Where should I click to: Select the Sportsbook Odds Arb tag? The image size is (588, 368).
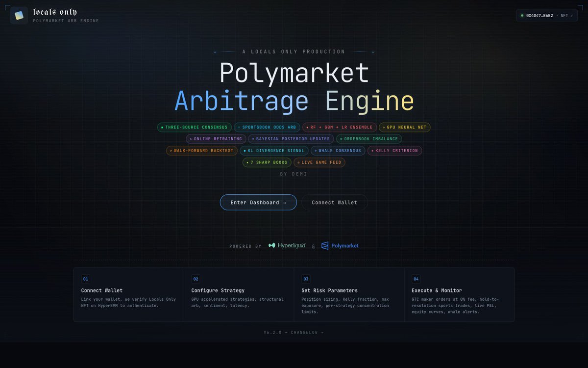click(x=267, y=127)
